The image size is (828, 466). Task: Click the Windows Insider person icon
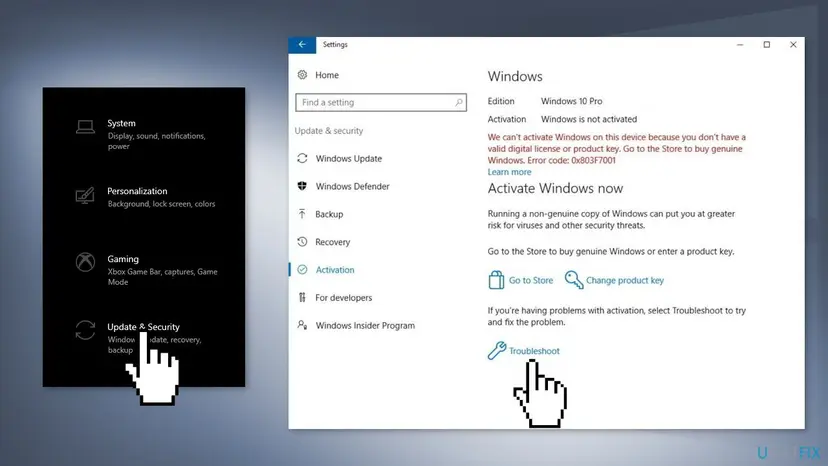tap(302, 325)
